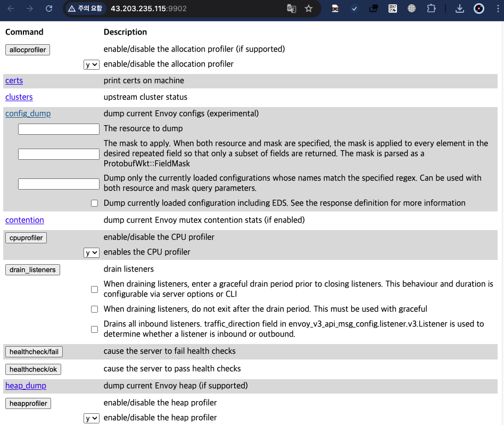Click the Command column header
504x425 pixels.
pos(24,32)
